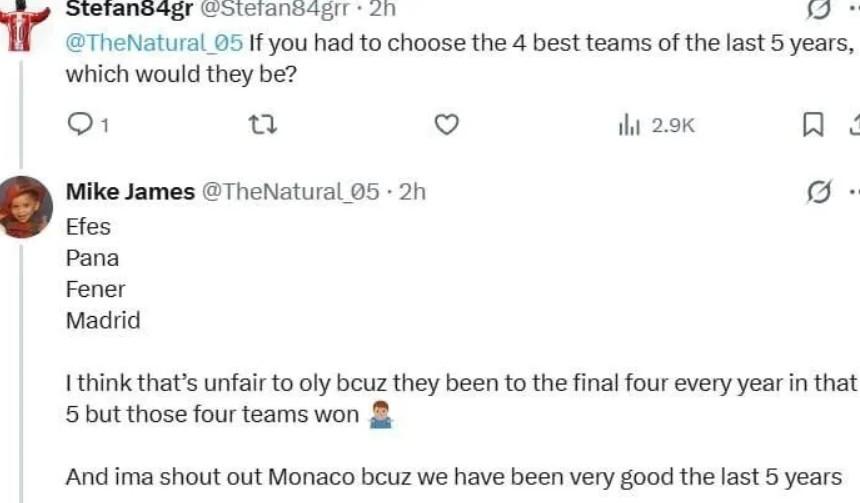This screenshot has width=860, height=503.
Task: Open more options on Mike James's reply
Action: [x=852, y=191]
